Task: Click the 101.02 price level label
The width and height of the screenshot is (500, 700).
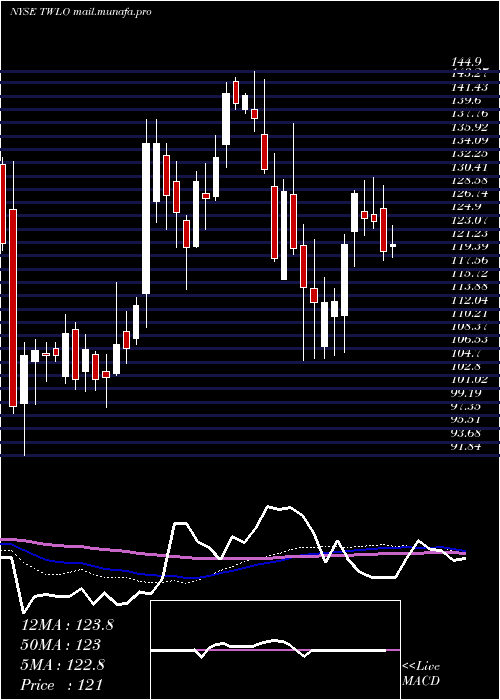Action: pyautogui.click(x=470, y=379)
